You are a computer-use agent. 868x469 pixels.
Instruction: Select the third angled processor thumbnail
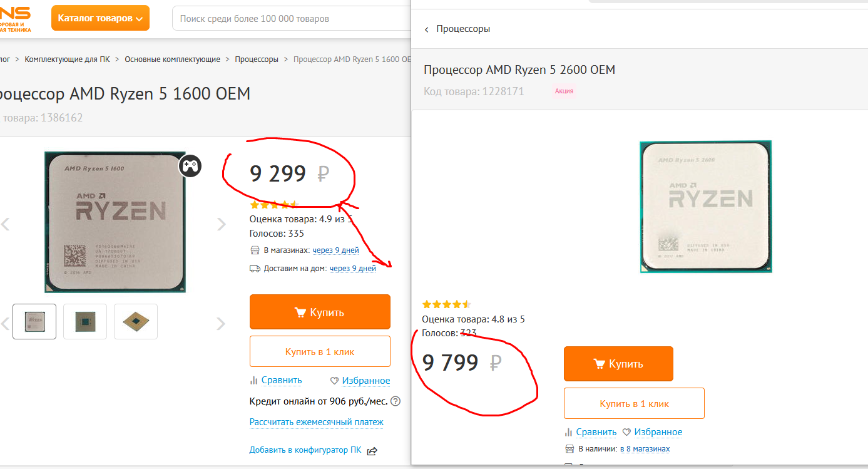tap(136, 321)
